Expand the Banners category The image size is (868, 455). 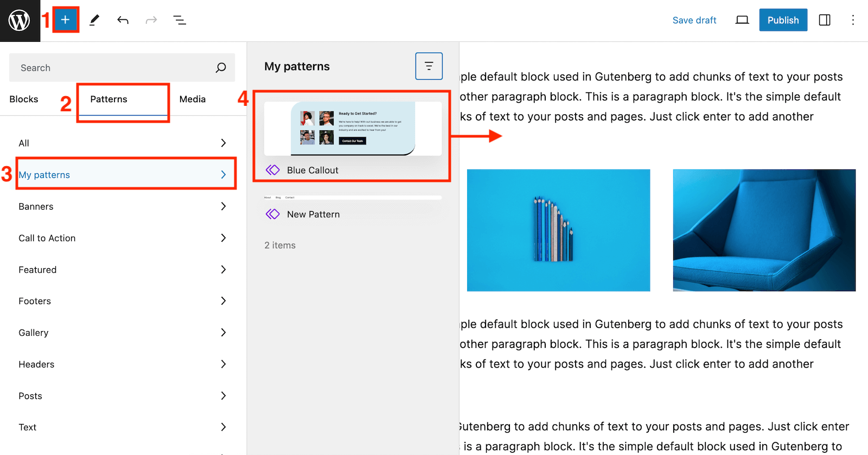point(123,206)
